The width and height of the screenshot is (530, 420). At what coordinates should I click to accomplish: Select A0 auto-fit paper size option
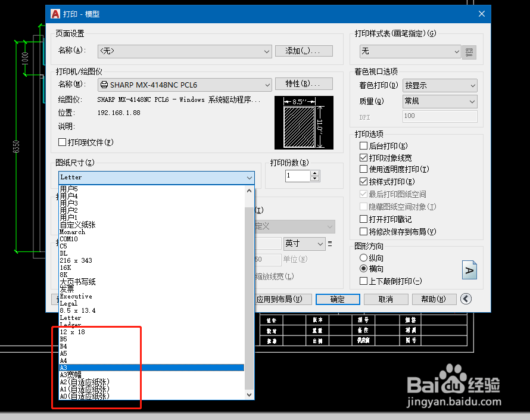152,396
